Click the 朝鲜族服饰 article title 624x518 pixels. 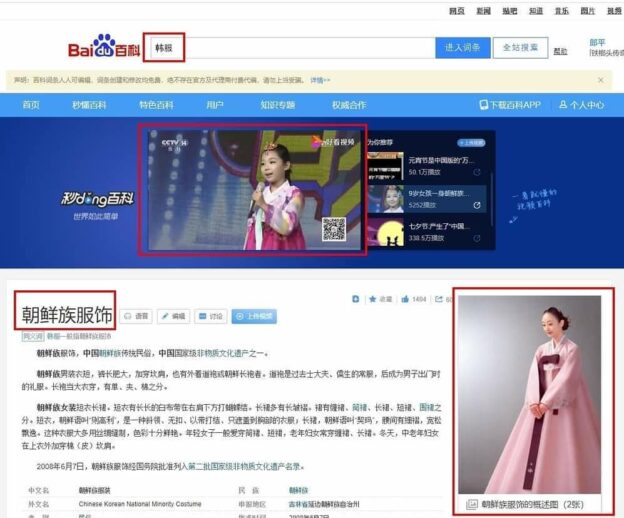tap(66, 314)
